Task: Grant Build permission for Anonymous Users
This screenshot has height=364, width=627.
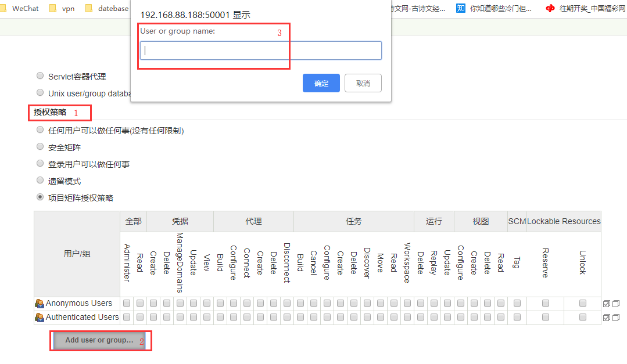Action: (x=220, y=302)
